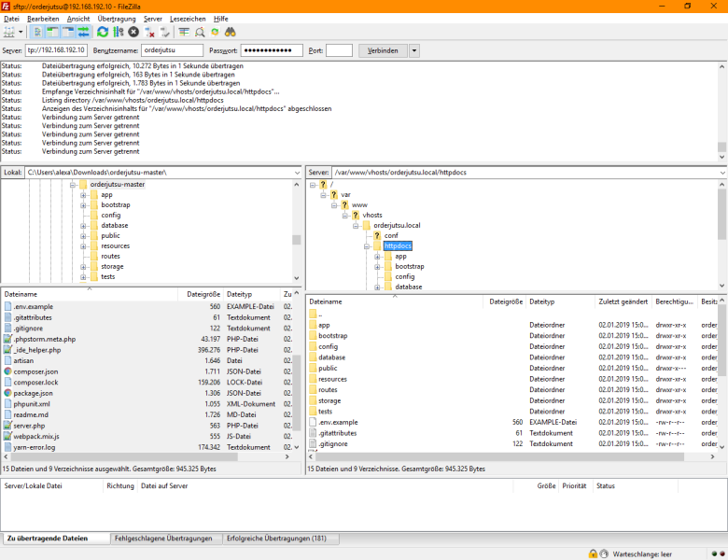
Task: Click the lock encryption icon in status bar
Action: point(593,553)
